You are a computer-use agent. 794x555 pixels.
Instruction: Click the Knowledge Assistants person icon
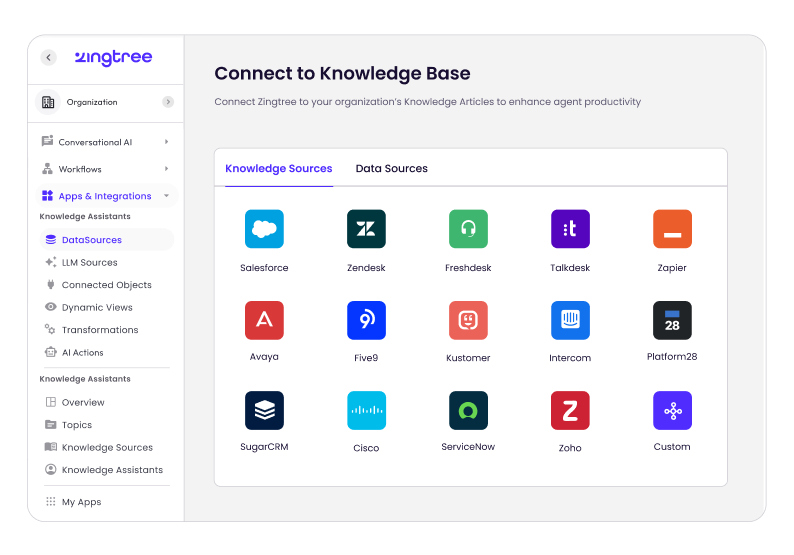(51, 469)
